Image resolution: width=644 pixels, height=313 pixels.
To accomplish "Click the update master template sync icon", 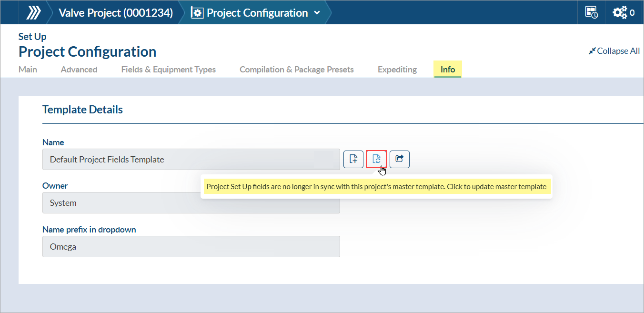I will [x=376, y=159].
